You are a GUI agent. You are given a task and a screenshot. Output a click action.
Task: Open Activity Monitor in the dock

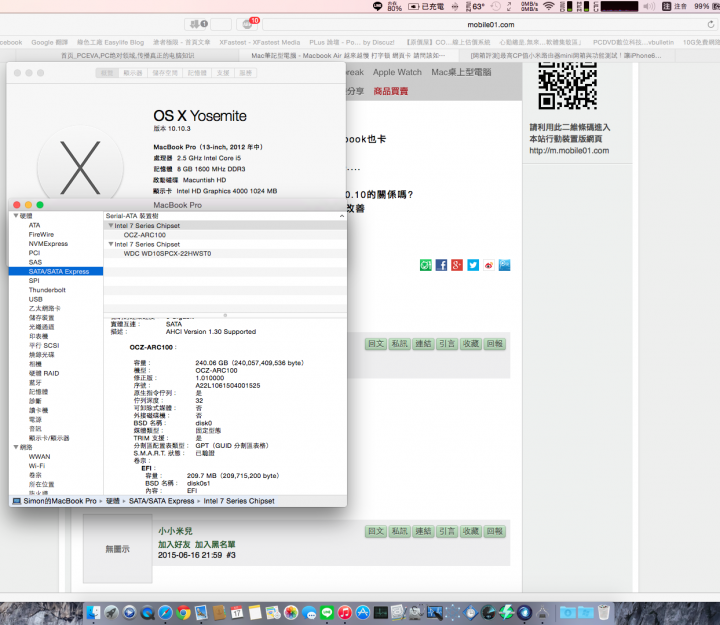point(381,612)
